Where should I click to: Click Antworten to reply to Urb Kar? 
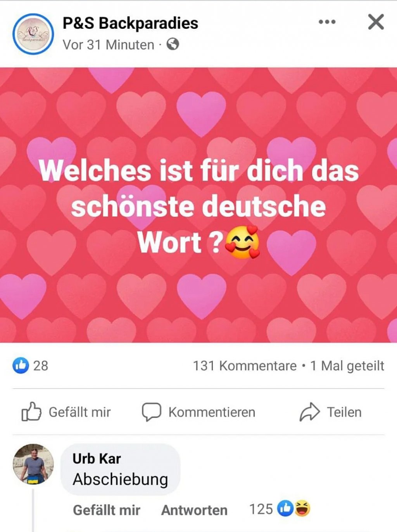pos(194,510)
